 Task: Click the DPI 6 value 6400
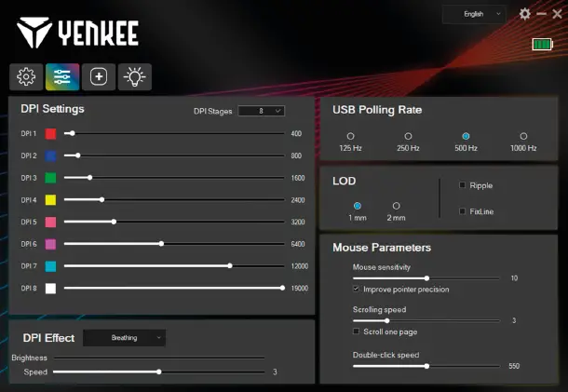tap(298, 244)
